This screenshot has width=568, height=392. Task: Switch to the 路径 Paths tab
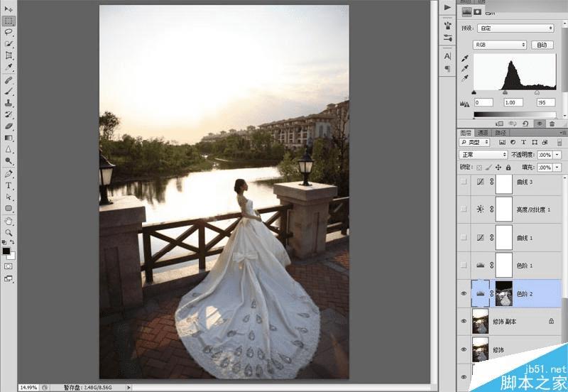(501, 133)
